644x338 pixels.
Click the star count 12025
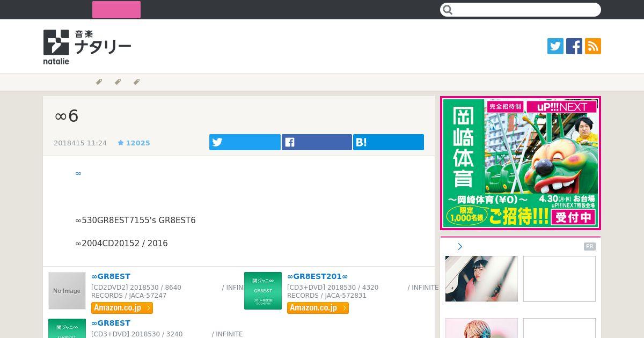[134, 143]
